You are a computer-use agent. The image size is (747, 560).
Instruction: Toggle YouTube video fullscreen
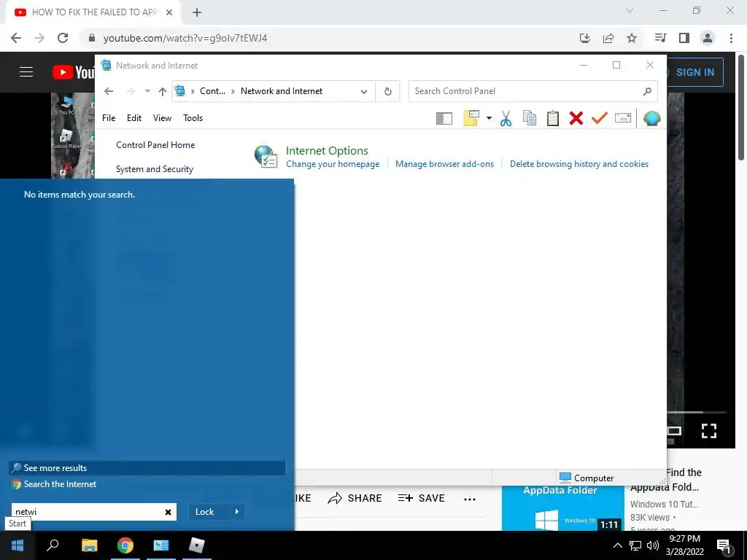[709, 431]
